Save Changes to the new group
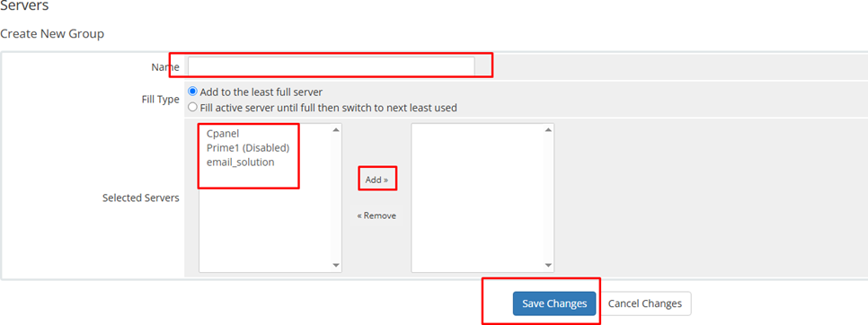 554,303
